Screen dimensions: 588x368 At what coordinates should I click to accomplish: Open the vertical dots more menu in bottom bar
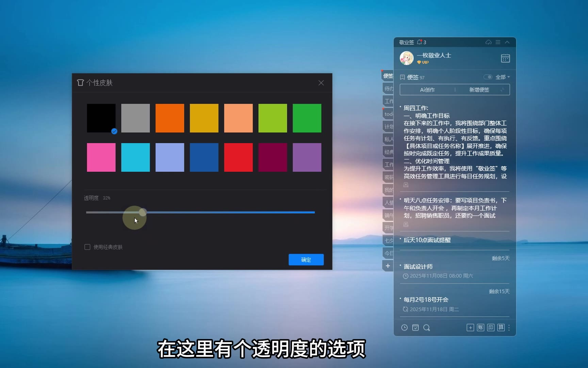tap(509, 328)
